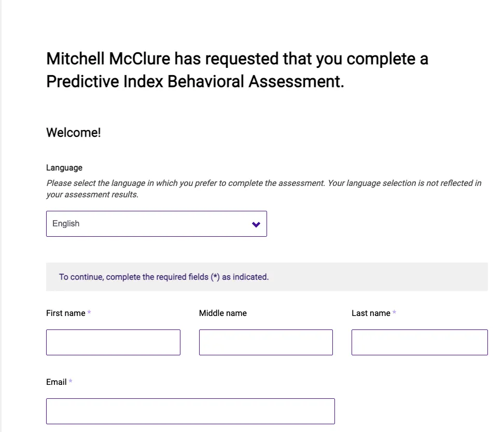The height and width of the screenshot is (432, 504).
Task: Click the Mitchell McClure request heading
Action: tap(237, 59)
